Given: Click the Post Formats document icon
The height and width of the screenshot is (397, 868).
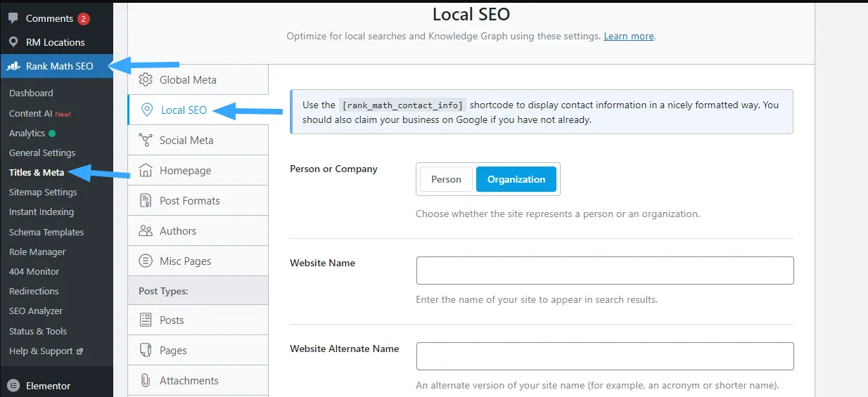Looking at the screenshot, I should [x=146, y=200].
